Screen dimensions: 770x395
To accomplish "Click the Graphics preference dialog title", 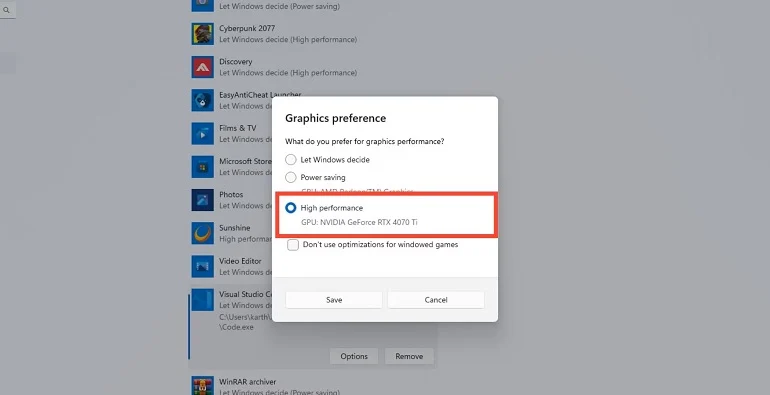I will click(x=335, y=118).
